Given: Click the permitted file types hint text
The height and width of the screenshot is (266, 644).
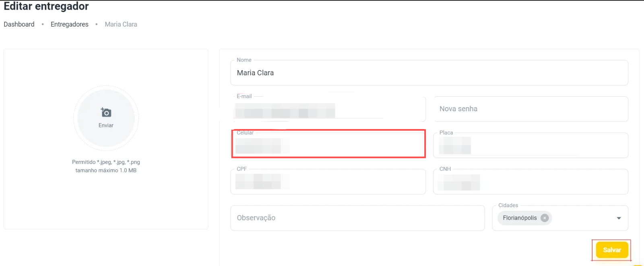Looking at the screenshot, I should (x=106, y=162).
